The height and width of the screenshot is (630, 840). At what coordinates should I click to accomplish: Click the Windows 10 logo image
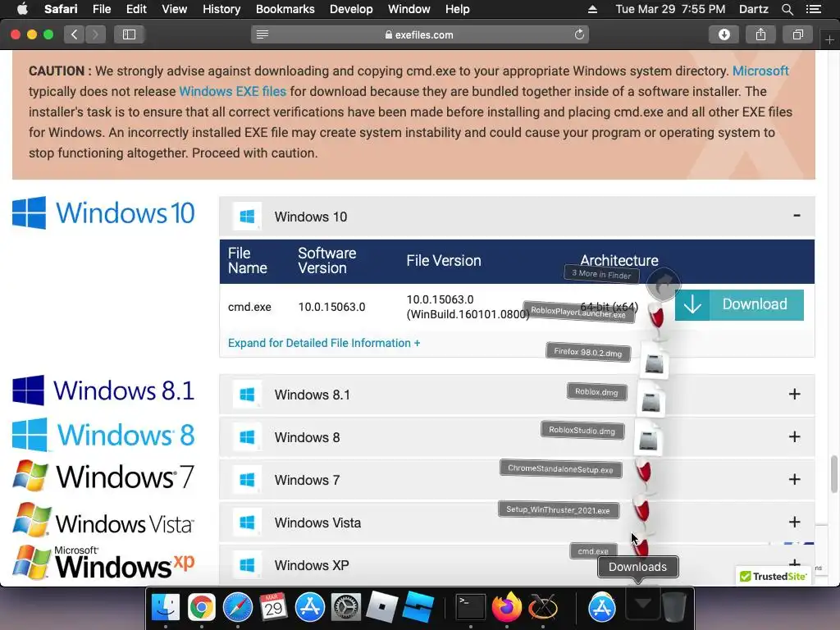[104, 212]
